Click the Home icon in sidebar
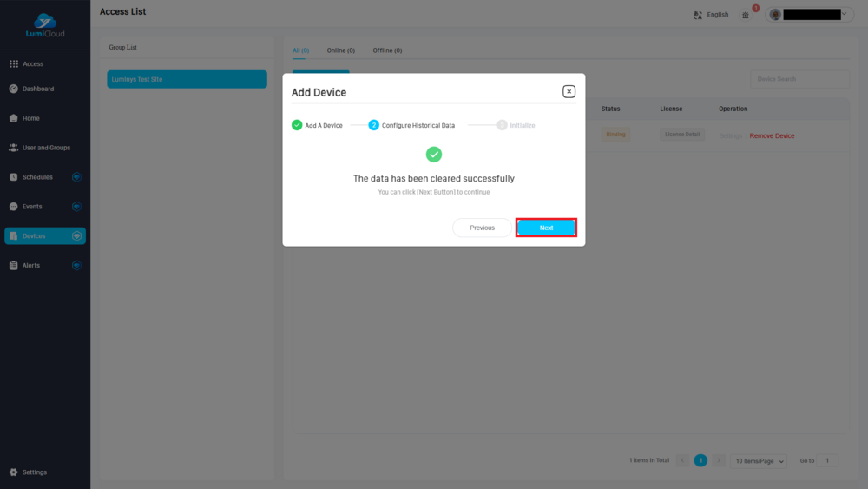 [14, 118]
